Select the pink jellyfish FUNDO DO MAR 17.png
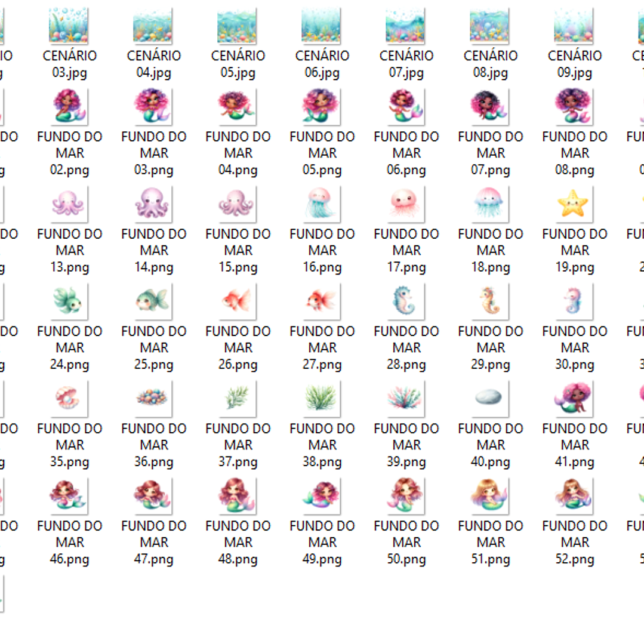 click(x=406, y=204)
